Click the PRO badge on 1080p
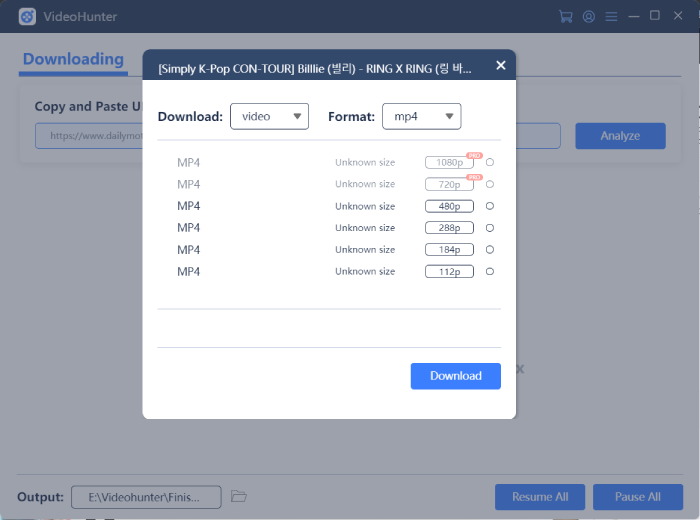The height and width of the screenshot is (520, 700). [474, 155]
